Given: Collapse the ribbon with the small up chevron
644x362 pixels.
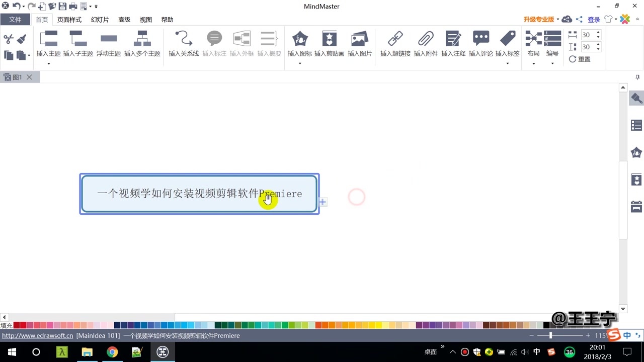Looking at the screenshot, I should coord(638,19).
